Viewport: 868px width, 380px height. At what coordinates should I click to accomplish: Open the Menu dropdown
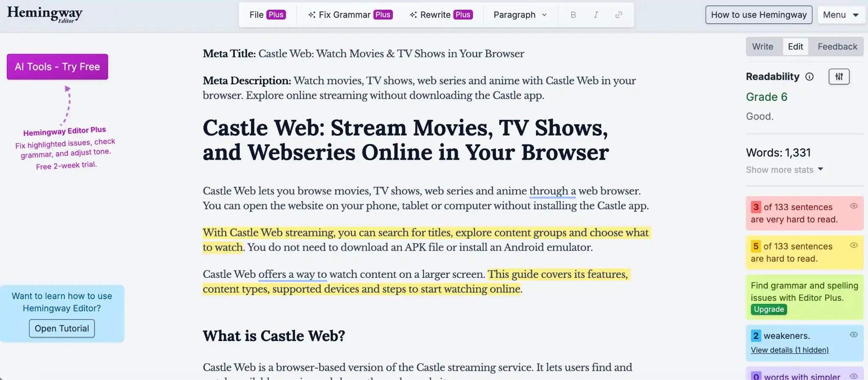click(x=841, y=15)
